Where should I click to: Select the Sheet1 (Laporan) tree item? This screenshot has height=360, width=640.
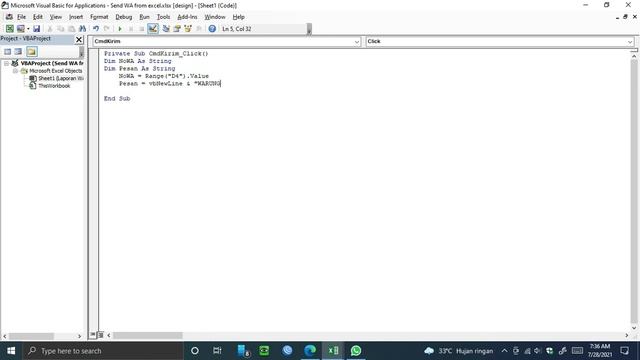click(60, 78)
